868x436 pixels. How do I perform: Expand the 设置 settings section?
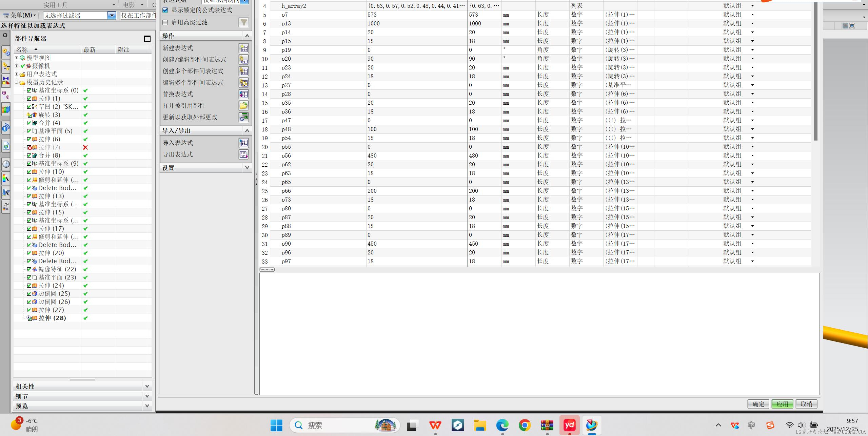click(247, 168)
